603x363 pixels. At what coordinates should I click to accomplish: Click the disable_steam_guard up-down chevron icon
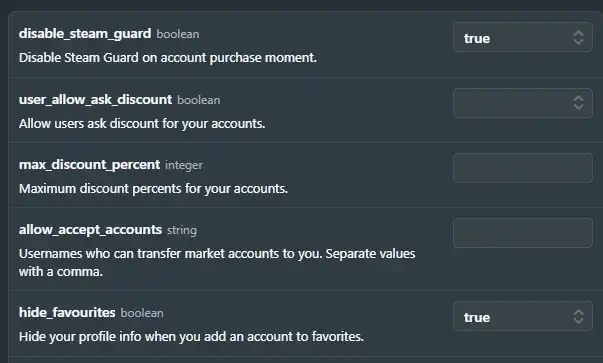(578, 38)
